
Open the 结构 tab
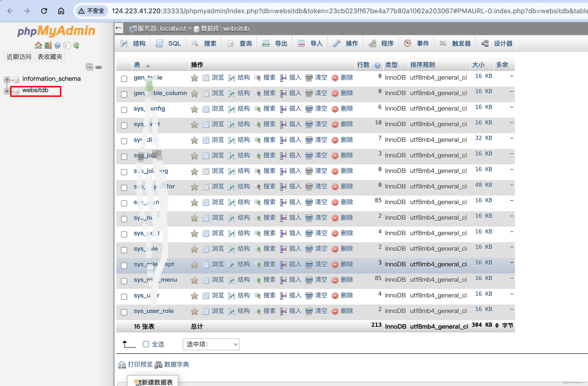[133, 44]
